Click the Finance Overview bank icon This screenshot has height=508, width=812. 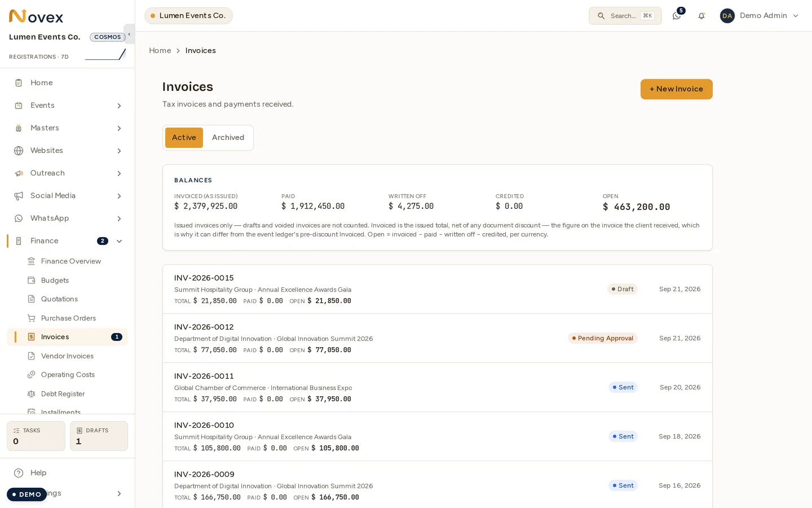pos(32,261)
